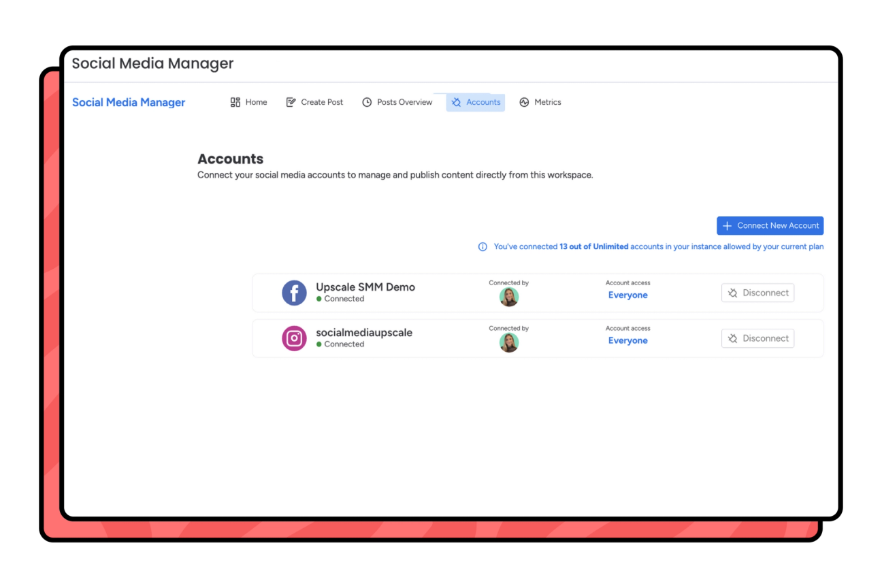Select the Create Post tab

314,101
